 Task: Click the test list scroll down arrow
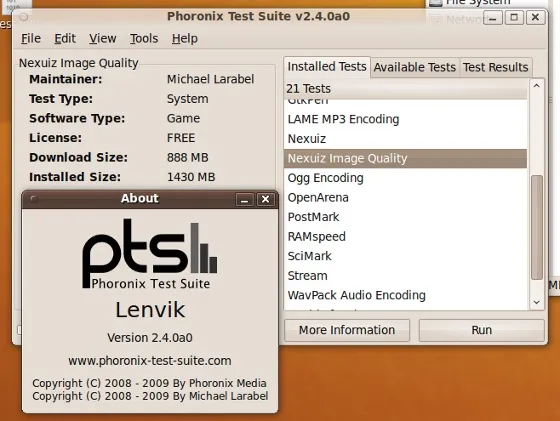tap(536, 302)
